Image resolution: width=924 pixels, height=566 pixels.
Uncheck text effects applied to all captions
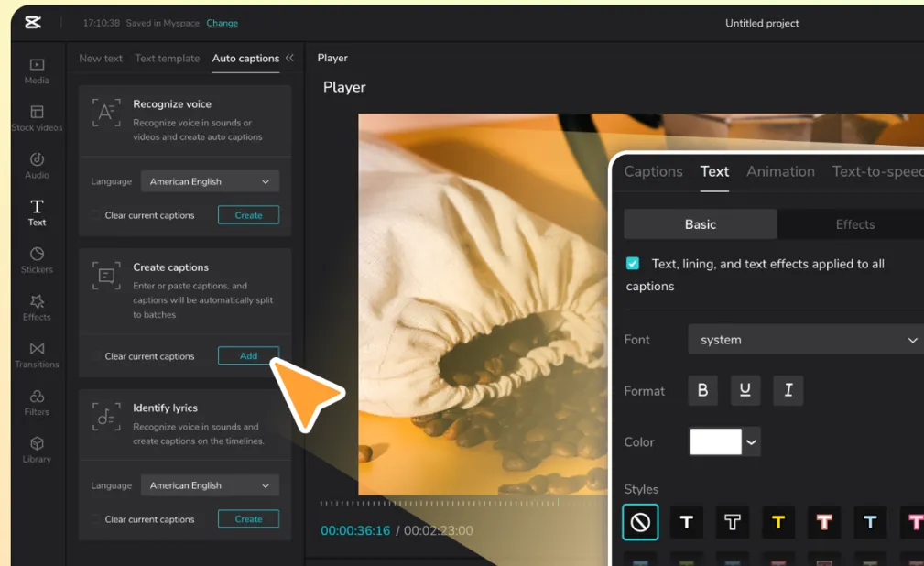point(633,264)
